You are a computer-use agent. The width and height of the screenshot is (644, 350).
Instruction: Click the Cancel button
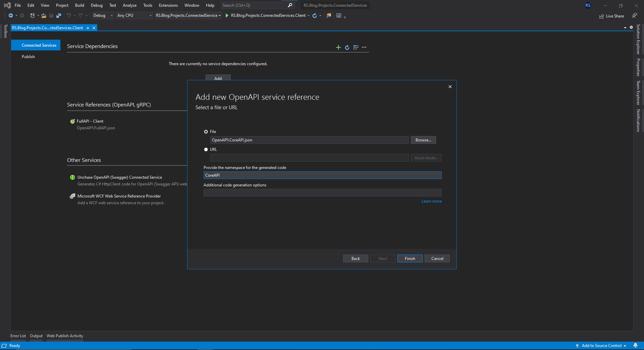pyautogui.click(x=437, y=259)
